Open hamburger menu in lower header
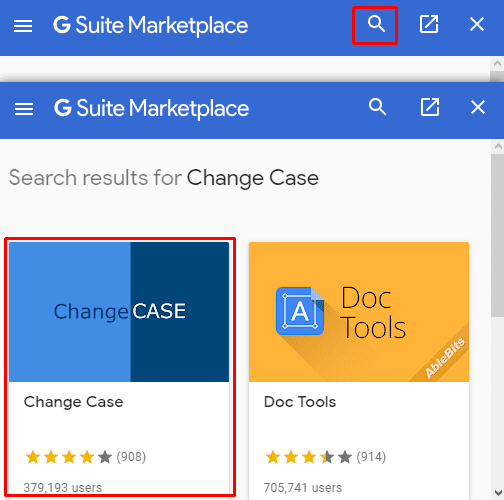Image resolution: width=504 pixels, height=500 pixels. pos(24,109)
